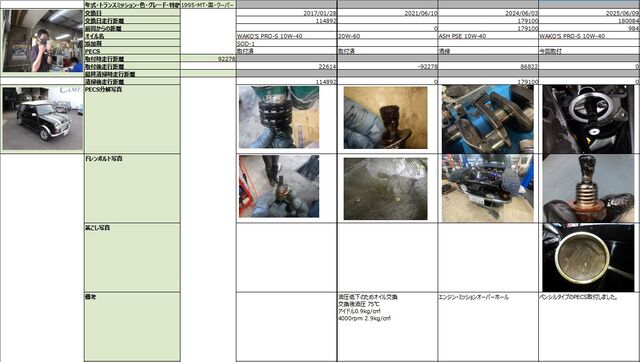Open the mechanic workshop photo
The width and height of the screenshot is (640, 362).
coord(42,41)
